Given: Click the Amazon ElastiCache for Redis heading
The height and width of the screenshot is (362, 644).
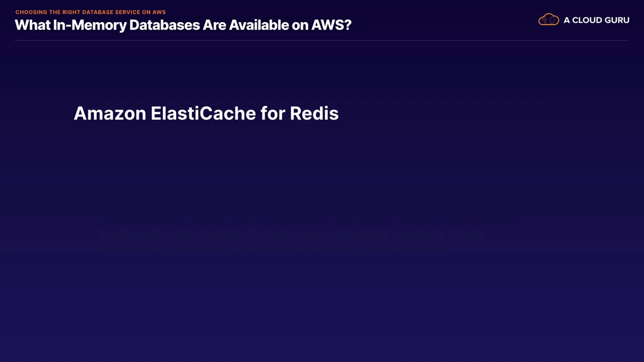Looking at the screenshot, I should 206,114.
